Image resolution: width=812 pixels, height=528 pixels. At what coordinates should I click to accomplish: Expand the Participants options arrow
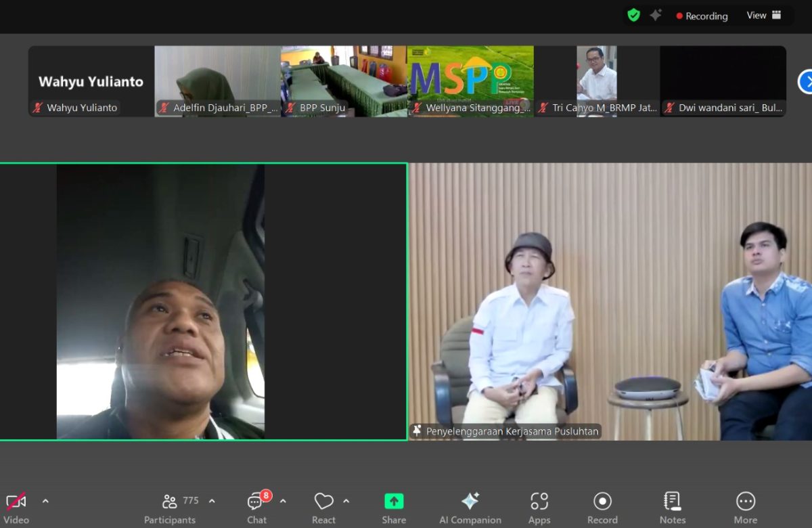point(212,501)
